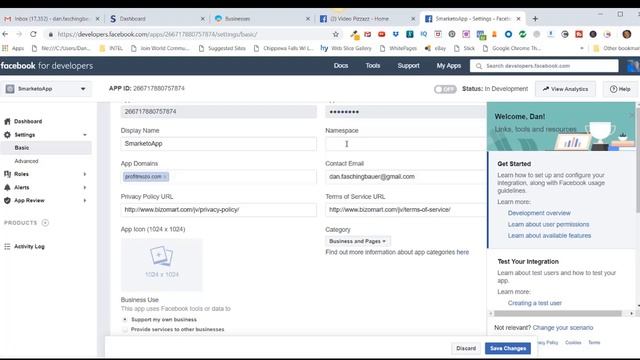The width and height of the screenshot is (640, 360).
Task: Close the Welcome, Dan! panel
Action: 631,116
